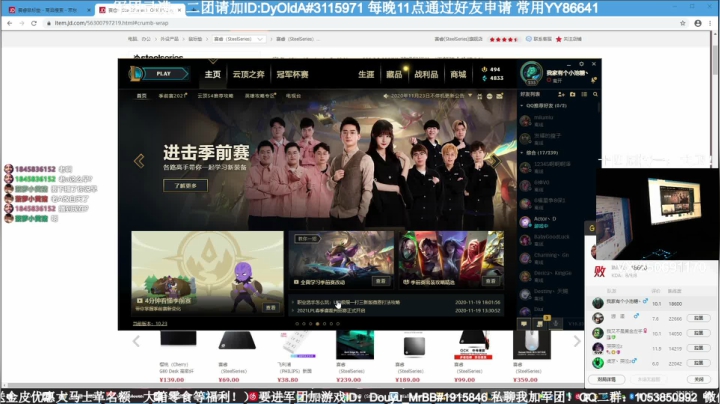720x404 pixels.
Task: Open the ¥69.00 SteelSeries mousepad thumbnail
Action: [x=237, y=341]
